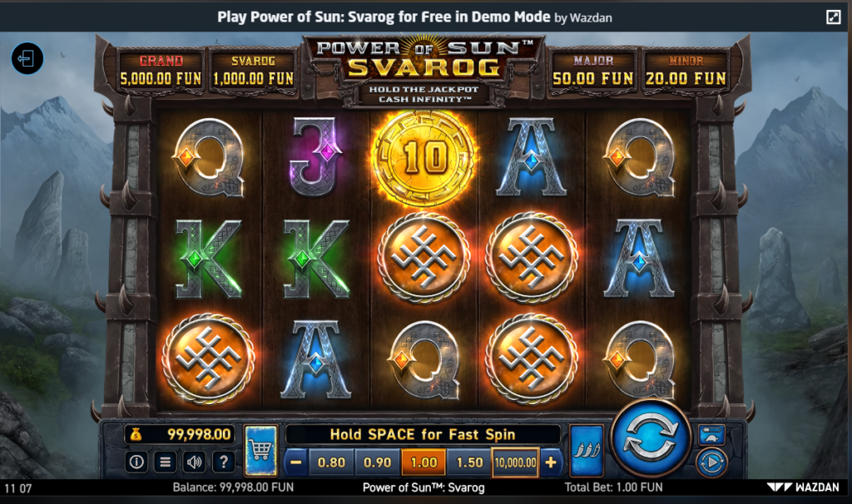Decrease the bet with the minus button
The height and width of the screenshot is (504, 852).
(295, 462)
